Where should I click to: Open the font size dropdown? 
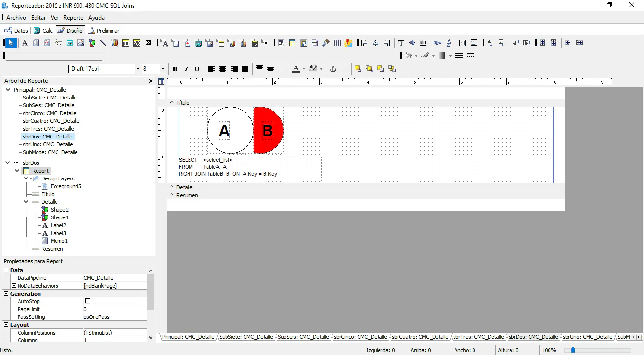click(163, 69)
